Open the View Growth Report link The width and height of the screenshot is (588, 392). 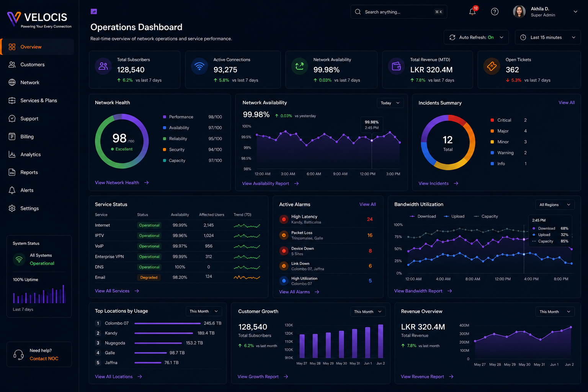tap(263, 377)
